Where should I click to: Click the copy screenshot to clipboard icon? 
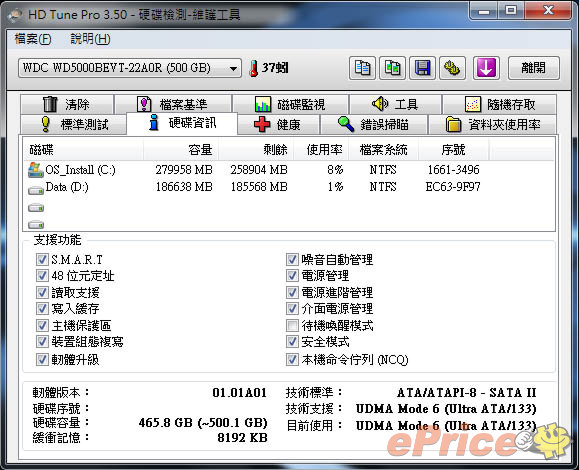393,68
